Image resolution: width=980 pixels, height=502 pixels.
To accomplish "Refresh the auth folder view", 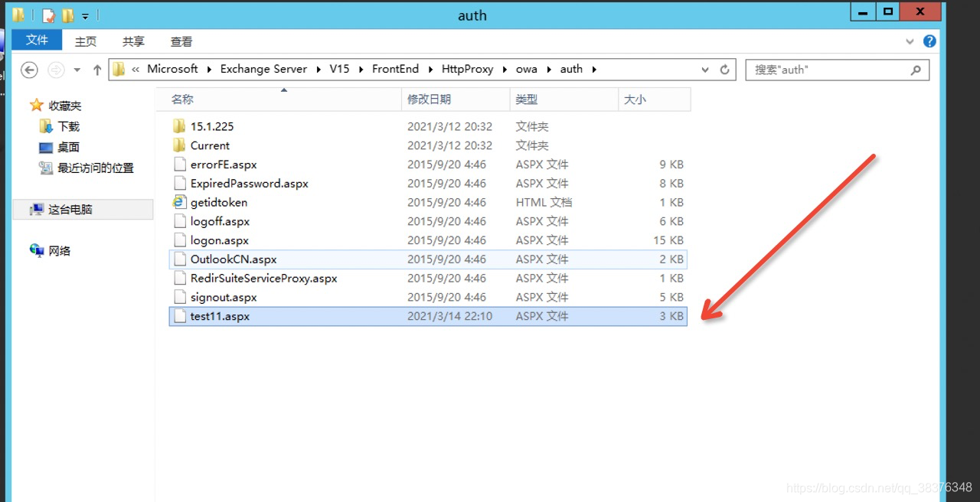I will click(x=724, y=70).
